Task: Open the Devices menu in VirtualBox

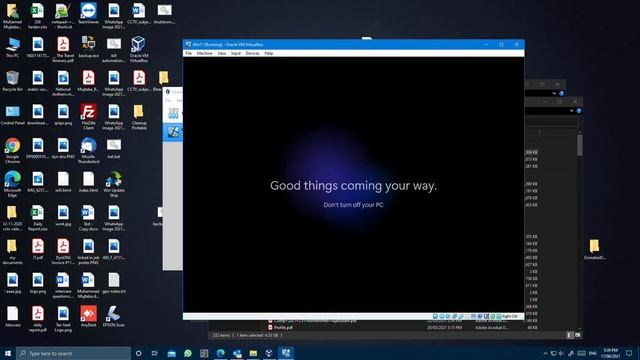Action: point(252,53)
